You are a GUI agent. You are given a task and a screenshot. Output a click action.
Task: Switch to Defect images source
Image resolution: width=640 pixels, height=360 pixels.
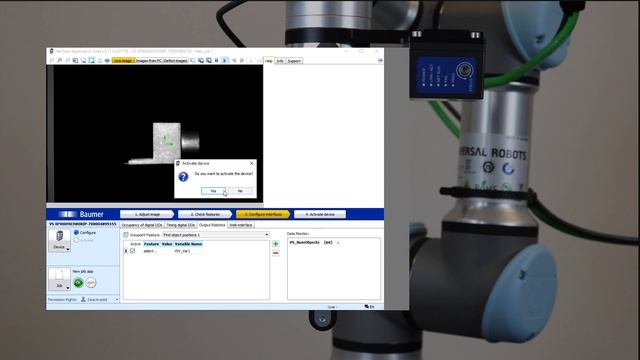pos(176,61)
